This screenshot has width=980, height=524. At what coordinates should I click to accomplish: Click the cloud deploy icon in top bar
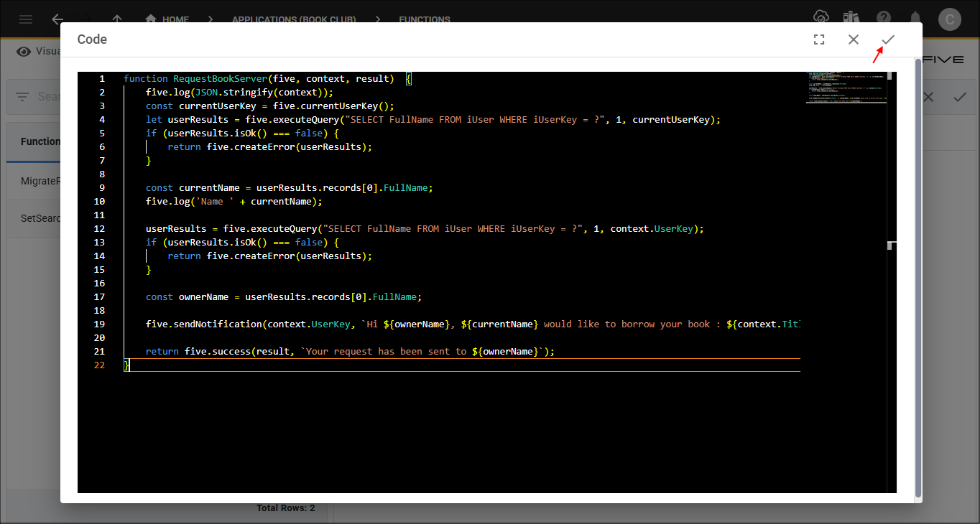[x=820, y=18]
